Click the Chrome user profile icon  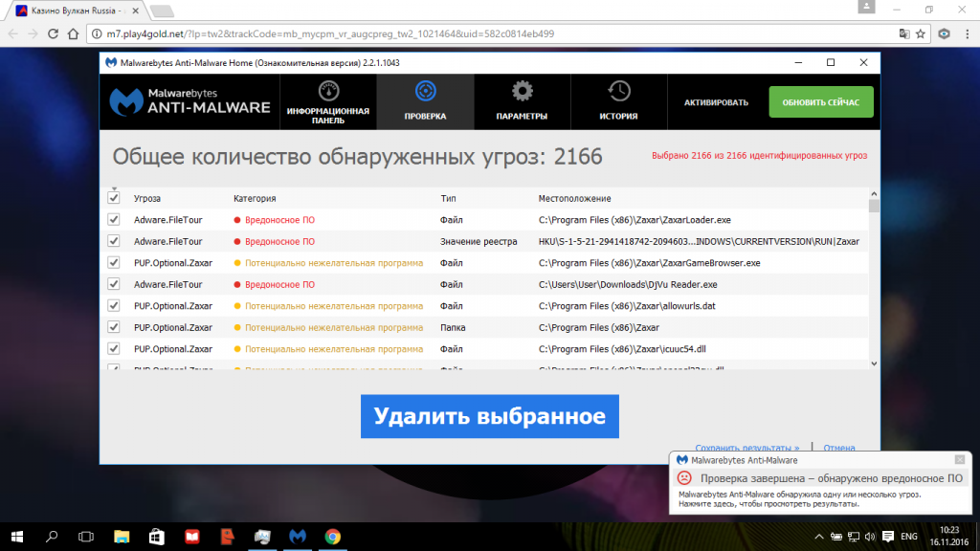[x=866, y=7]
